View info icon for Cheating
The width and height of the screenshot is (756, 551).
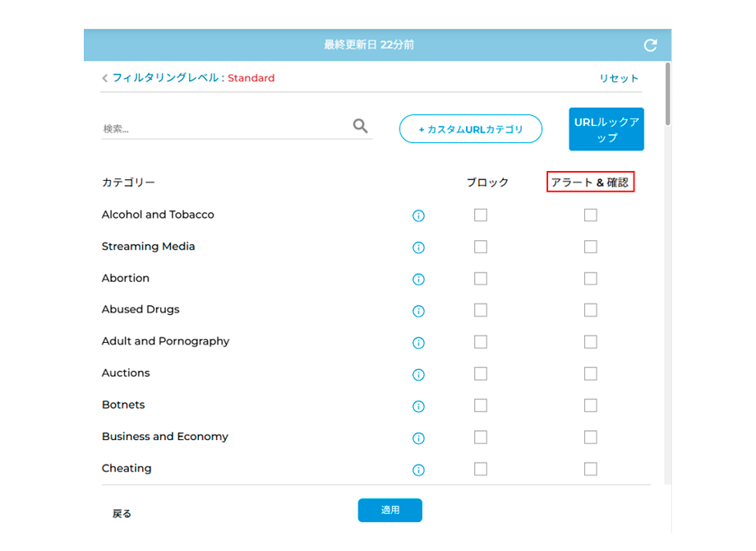(418, 470)
